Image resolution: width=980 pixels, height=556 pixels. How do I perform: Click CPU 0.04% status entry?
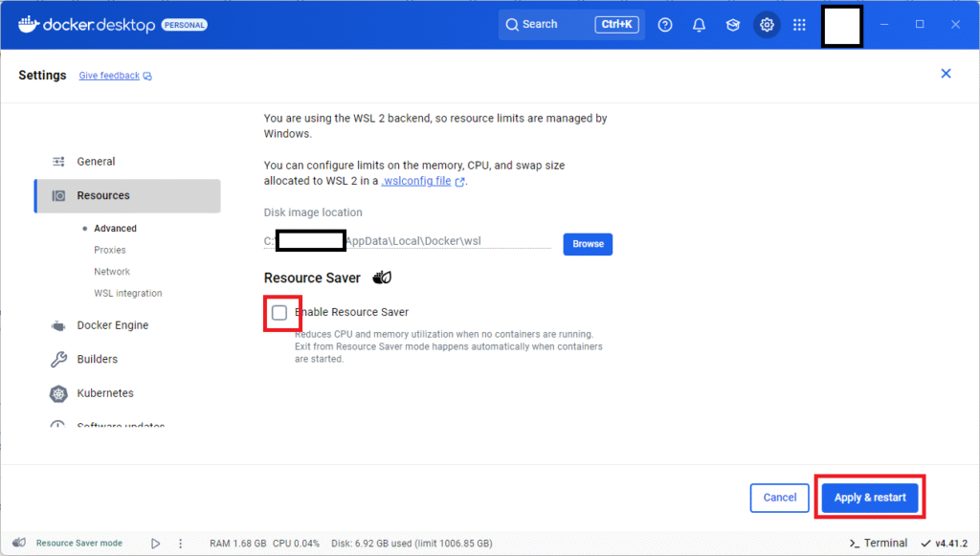[x=297, y=544]
